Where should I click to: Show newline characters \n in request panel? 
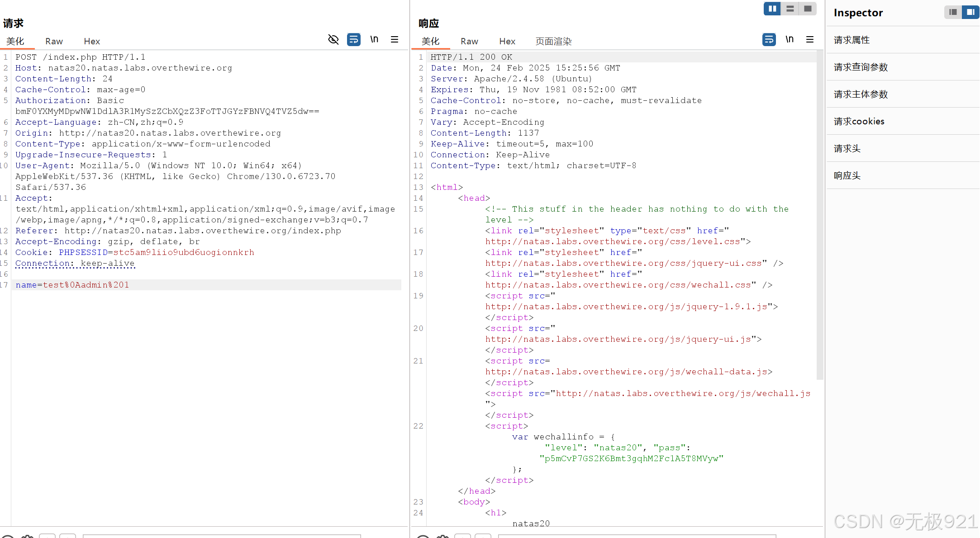(374, 40)
